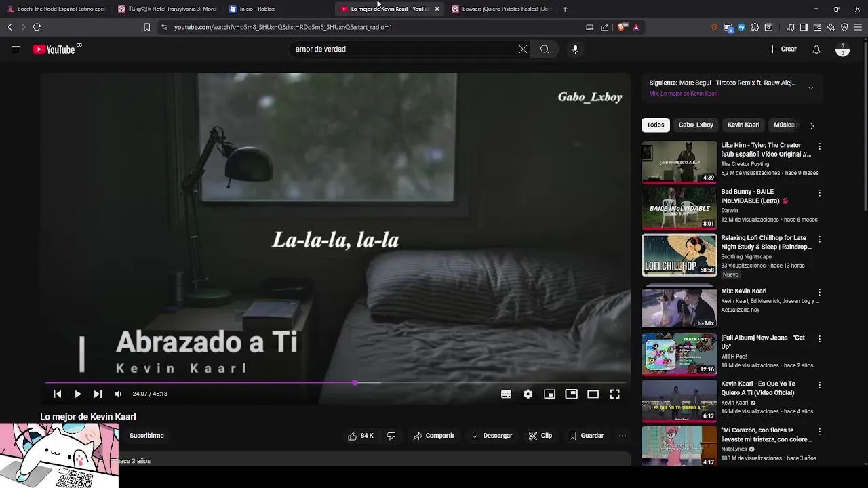Open options for New Jeans album video
The image size is (868, 488).
[x=819, y=339]
